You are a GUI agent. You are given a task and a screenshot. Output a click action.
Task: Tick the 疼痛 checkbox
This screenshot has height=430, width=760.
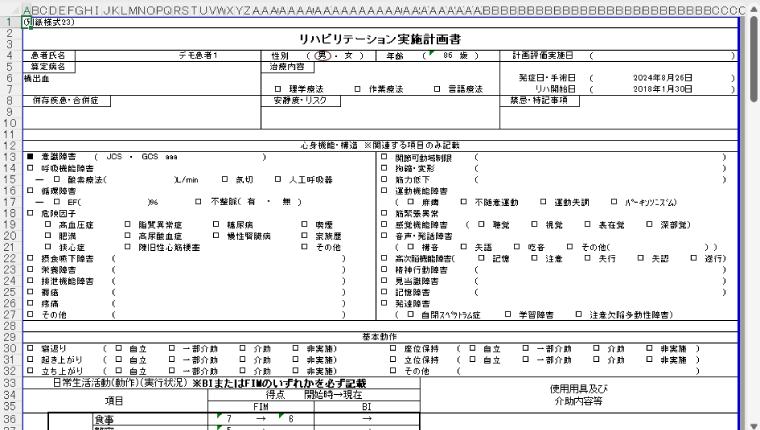click(30, 303)
